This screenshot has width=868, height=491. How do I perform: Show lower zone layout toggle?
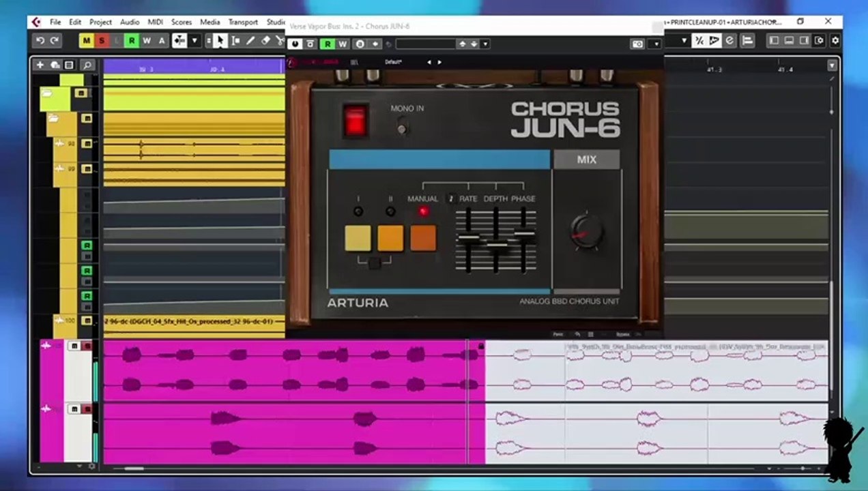point(789,41)
